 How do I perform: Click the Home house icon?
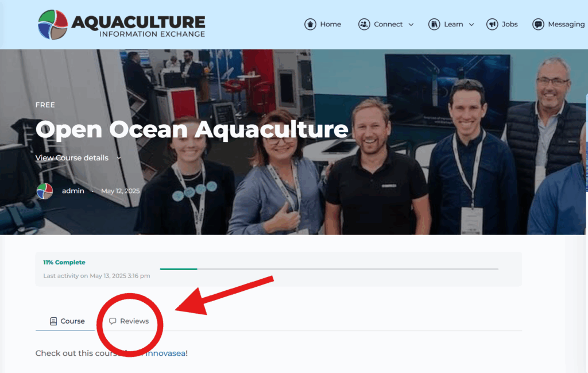pyautogui.click(x=310, y=24)
